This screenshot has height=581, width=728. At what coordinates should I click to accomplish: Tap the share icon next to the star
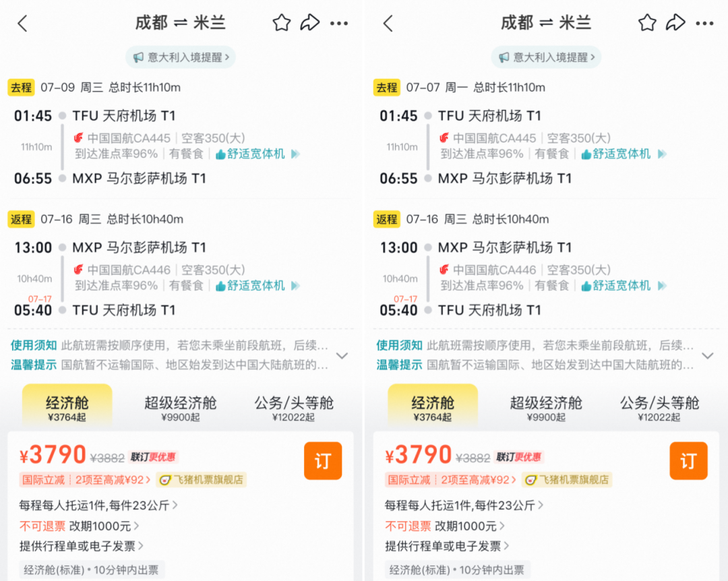[311, 22]
